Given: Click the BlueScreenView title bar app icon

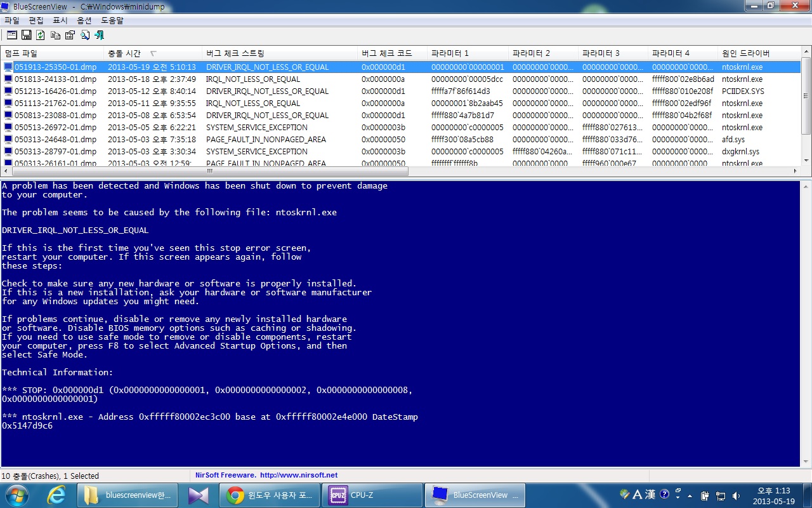Looking at the screenshot, I should [x=6, y=6].
